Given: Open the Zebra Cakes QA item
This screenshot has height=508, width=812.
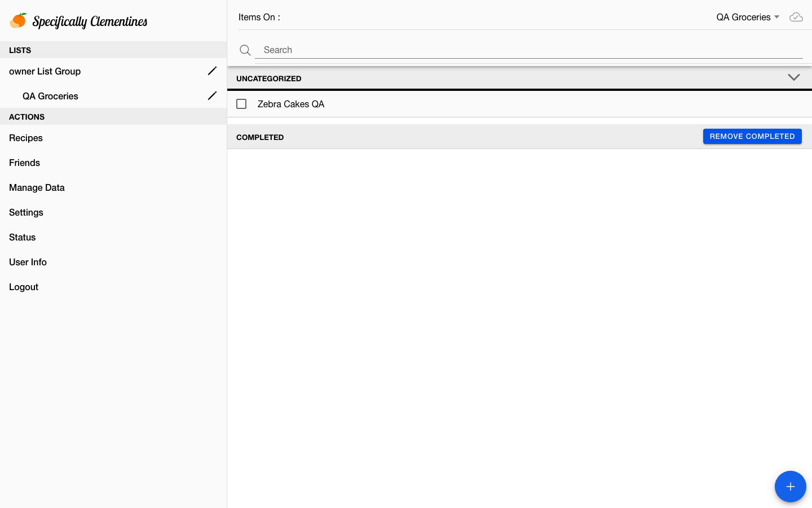Looking at the screenshot, I should [x=291, y=104].
